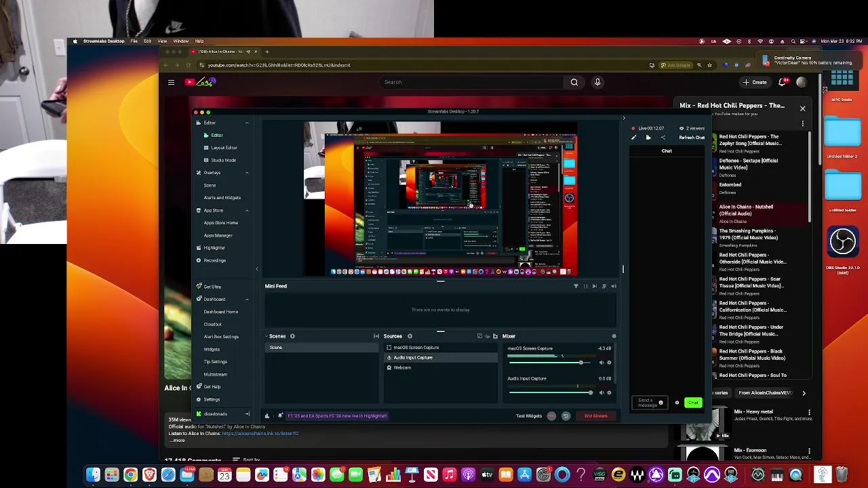Click the YouTube voice search microphone icon
Viewport: 868px width, 488px height.
pyautogui.click(x=597, y=82)
